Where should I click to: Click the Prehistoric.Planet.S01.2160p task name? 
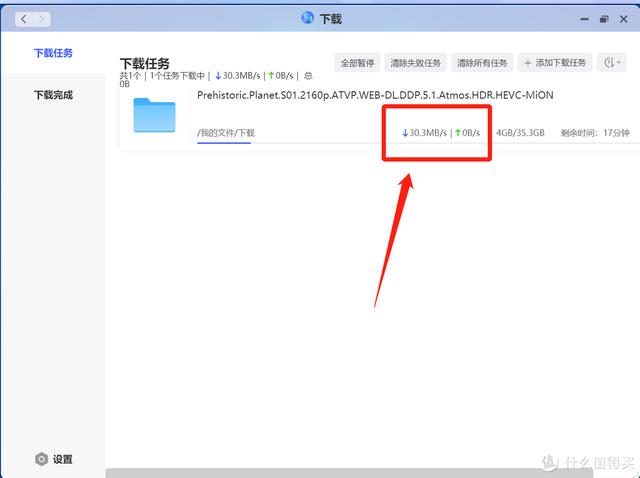375,95
